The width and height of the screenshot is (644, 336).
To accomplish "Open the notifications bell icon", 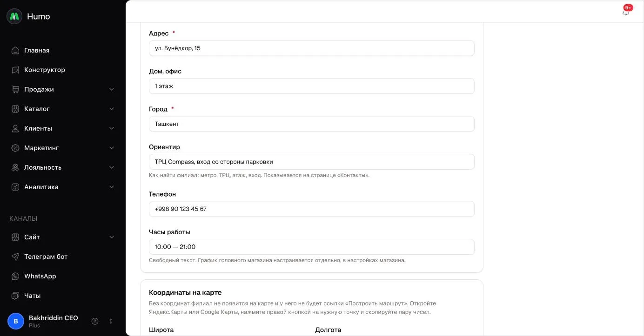I will (626, 12).
